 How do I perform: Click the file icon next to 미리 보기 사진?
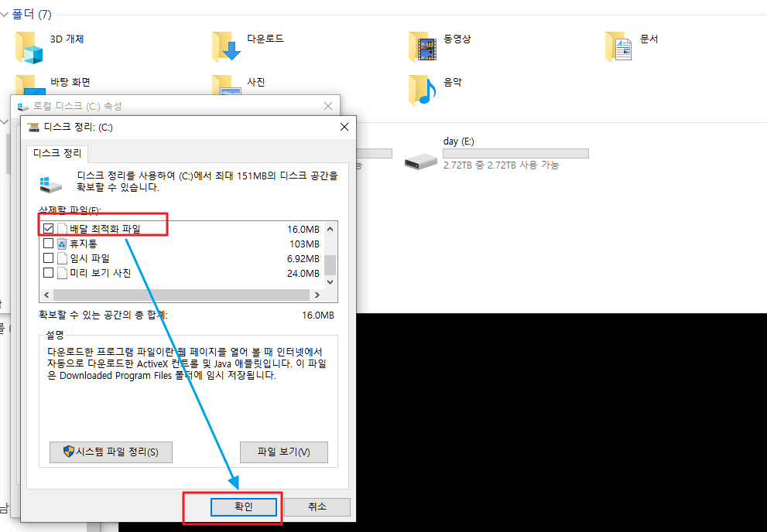(62, 273)
